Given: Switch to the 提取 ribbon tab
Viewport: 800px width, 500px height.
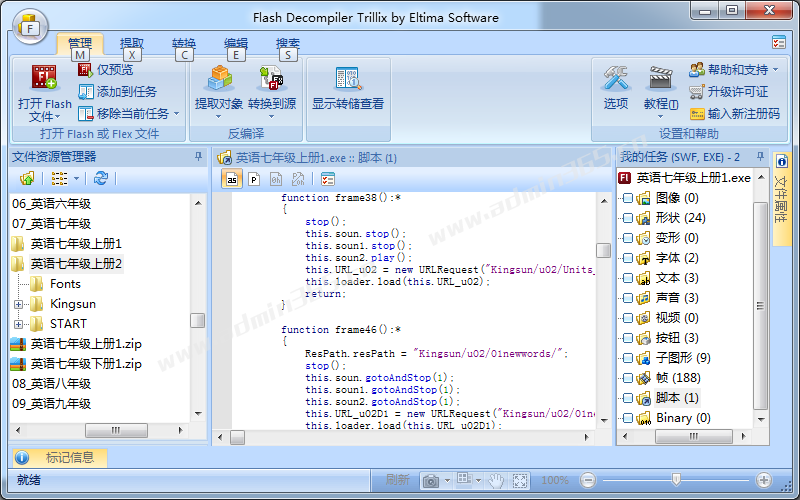Looking at the screenshot, I should (x=132, y=44).
